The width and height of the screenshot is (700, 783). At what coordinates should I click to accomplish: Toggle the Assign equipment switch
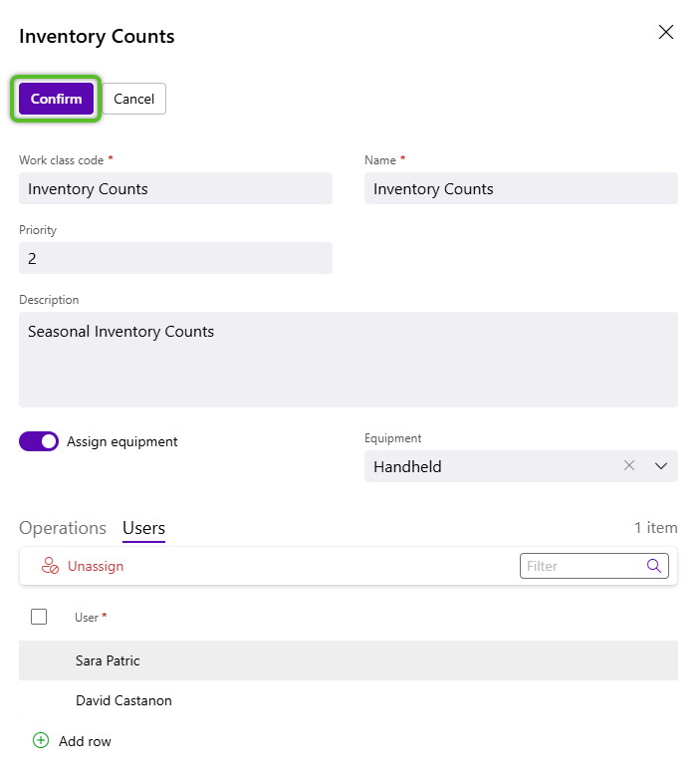coord(39,441)
